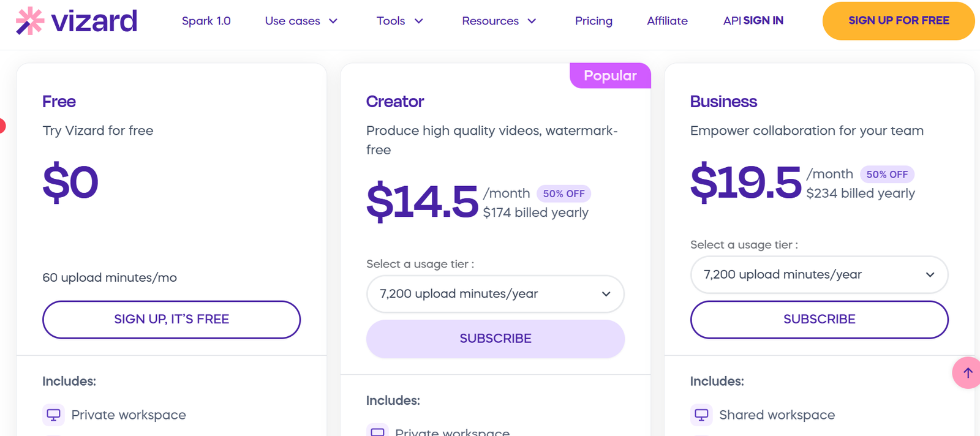The height and width of the screenshot is (436, 980).
Task: Click the Vizard logo
Action: tap(77, 21)
